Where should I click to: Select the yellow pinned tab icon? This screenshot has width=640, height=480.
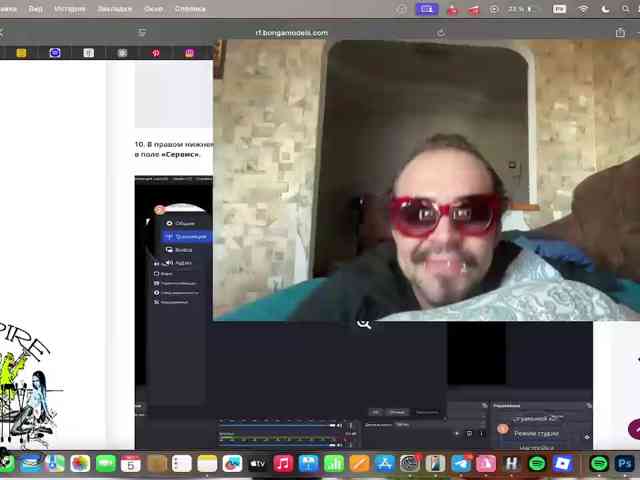21,53
